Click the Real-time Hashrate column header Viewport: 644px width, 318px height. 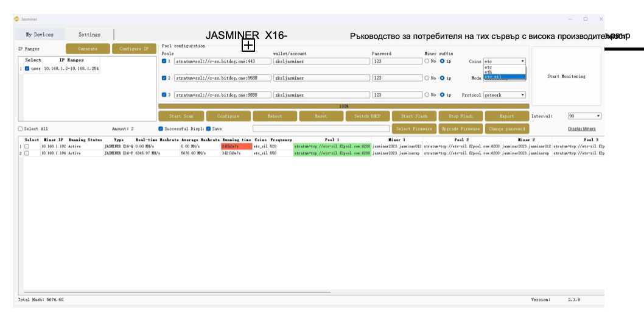click(x=157, y=140)
